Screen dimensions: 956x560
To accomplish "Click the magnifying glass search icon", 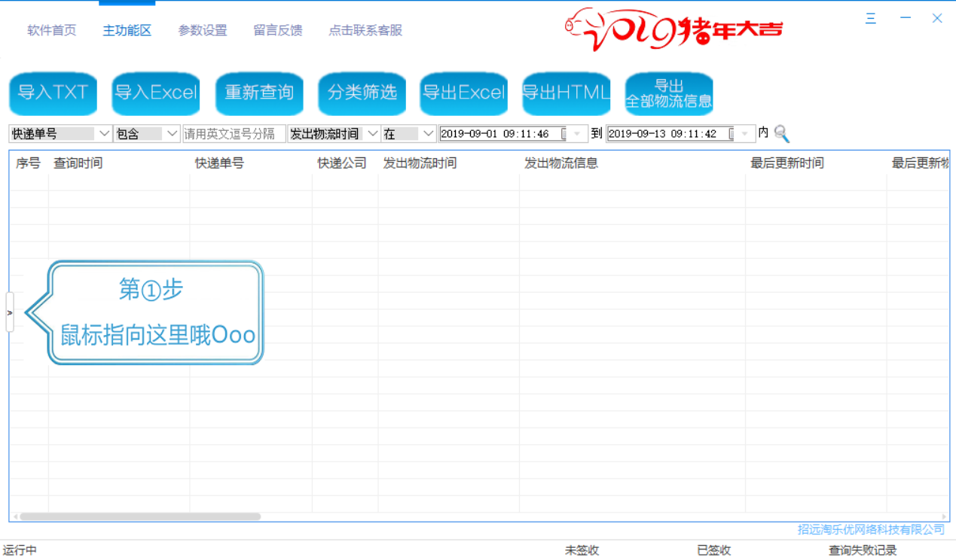I will 782,133.
